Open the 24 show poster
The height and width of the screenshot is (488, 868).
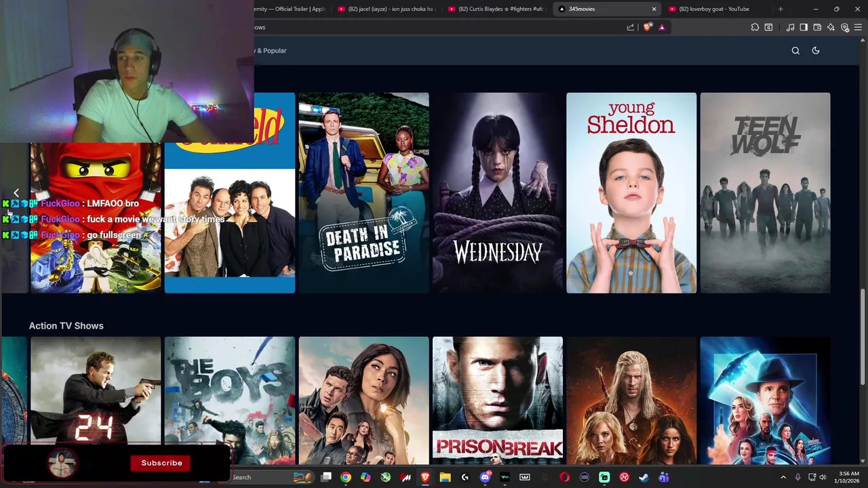pos(96,390)
